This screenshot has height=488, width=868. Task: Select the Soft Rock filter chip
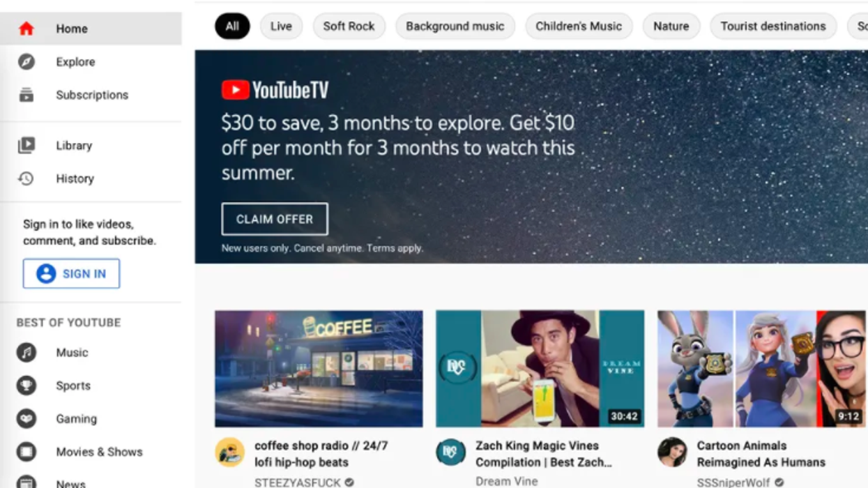349,26
